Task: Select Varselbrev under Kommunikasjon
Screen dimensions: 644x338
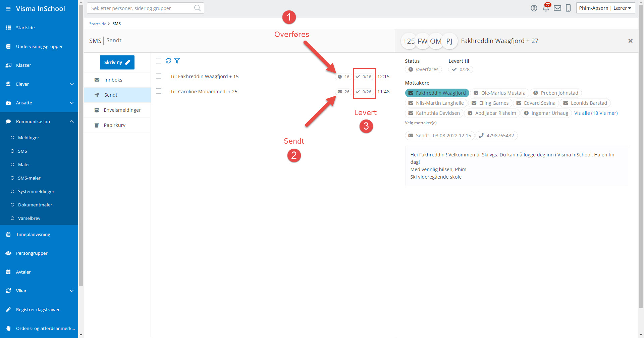Action: pos(39,218)
